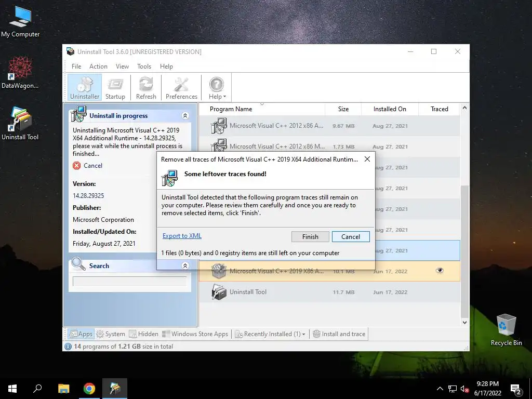Image resolution: width=532 pixels, height=399 pixels.
Task: Open the Startup manager toolbar icon
Action: click(115, 87)
